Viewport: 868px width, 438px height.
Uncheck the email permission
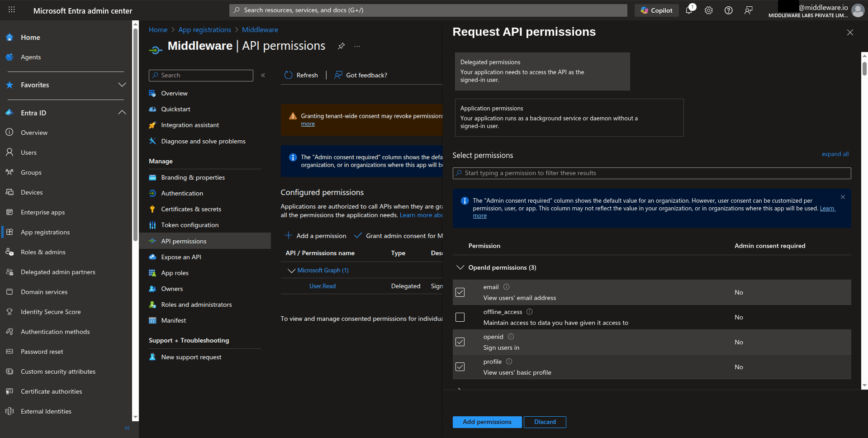[x=460, y=292]
